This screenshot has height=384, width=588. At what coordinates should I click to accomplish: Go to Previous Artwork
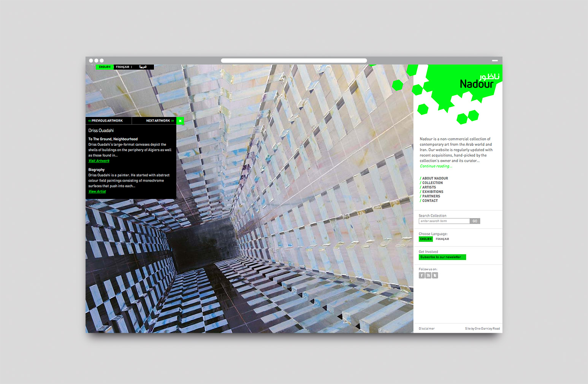pos(106,121)
